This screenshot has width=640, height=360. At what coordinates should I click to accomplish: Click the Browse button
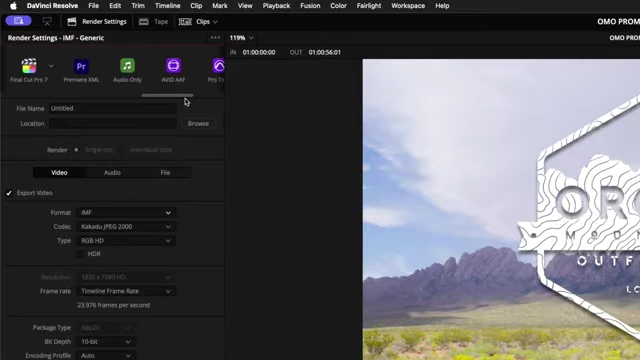(198, 124)
